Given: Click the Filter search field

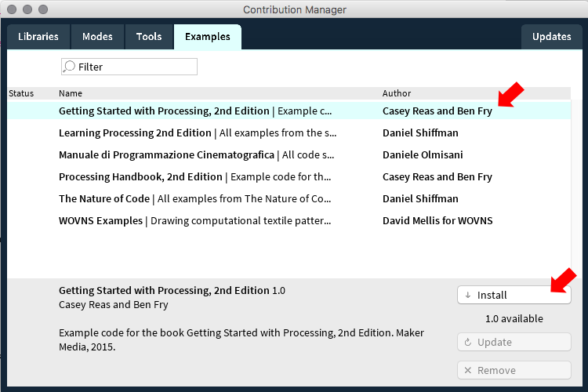Looking at the screenshot, I should [129, 67].
